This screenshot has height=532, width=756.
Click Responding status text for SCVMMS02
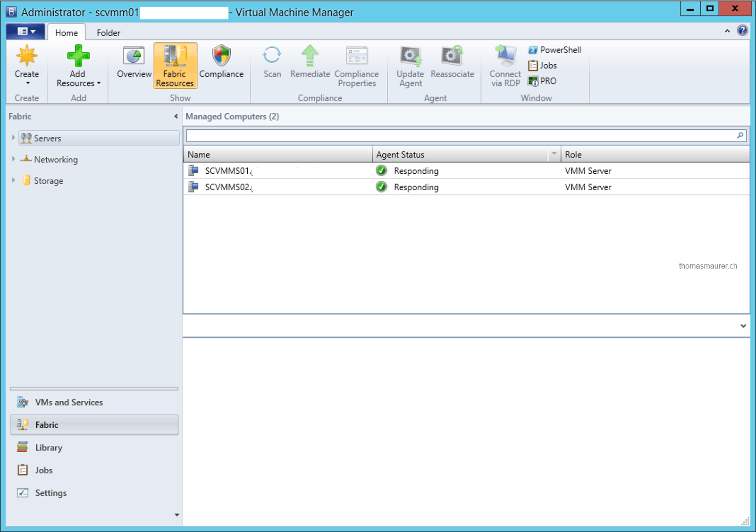(416, 187)
